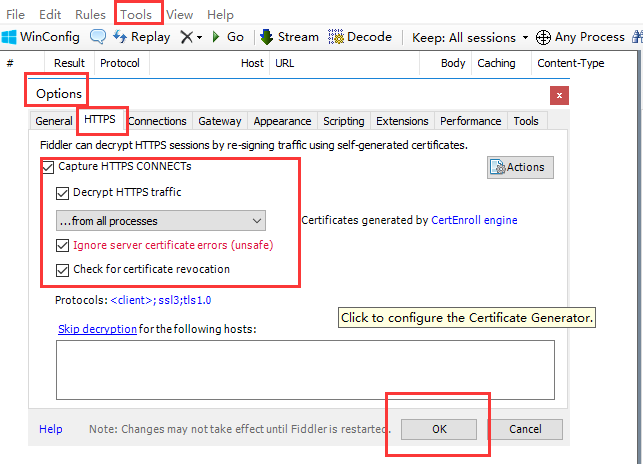This screenshot has height=464, width=643.
Task: Toggle Check for certificate revocation checkbox
Action: pos(62,270)
